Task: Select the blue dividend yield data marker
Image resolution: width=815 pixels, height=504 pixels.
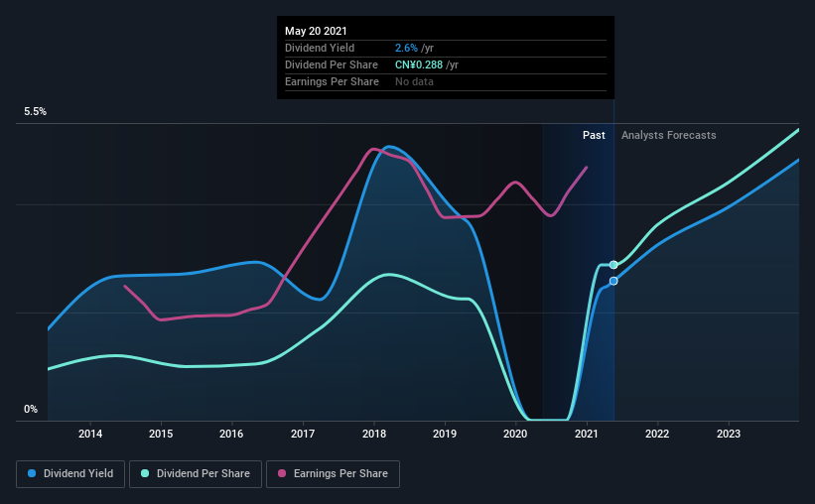Action: pos(613,281)
